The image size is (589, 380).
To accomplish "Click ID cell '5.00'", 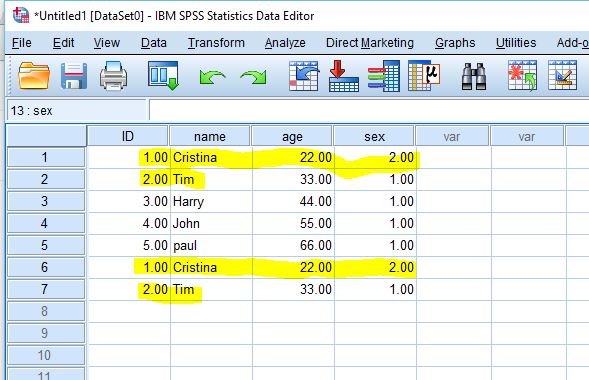I will (129, 245).
